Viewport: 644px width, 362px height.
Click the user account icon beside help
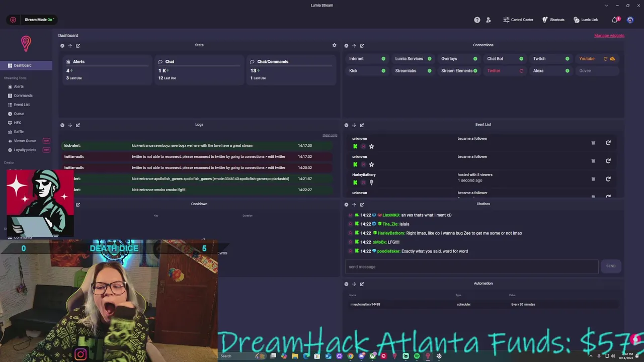[489, 20]
